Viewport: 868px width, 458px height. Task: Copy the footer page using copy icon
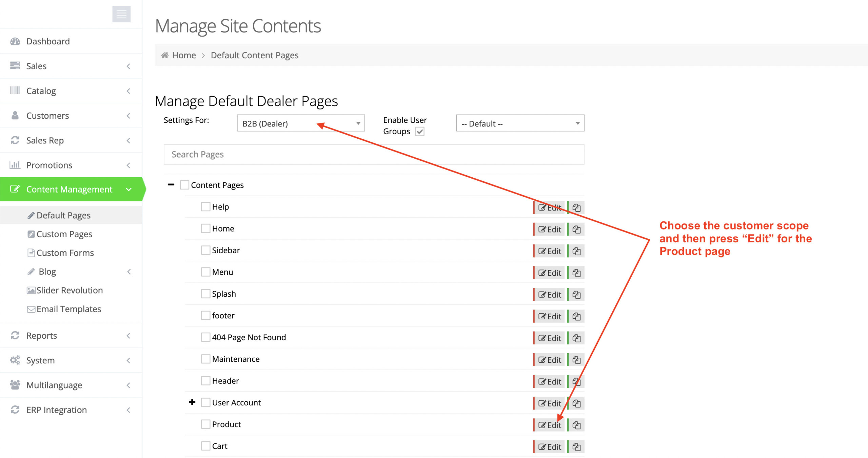click(576, 316)
